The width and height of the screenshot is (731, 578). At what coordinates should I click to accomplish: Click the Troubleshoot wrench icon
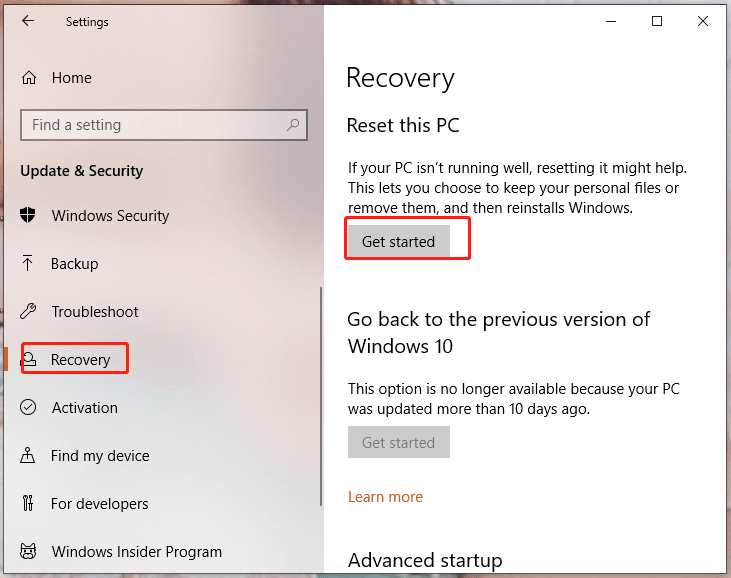[x=28, y=311]
